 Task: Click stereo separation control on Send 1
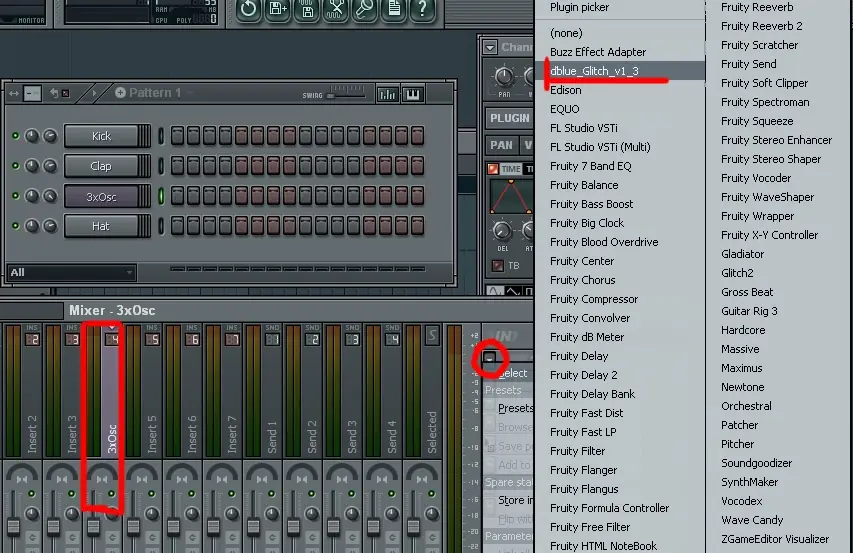pos(262,474)
